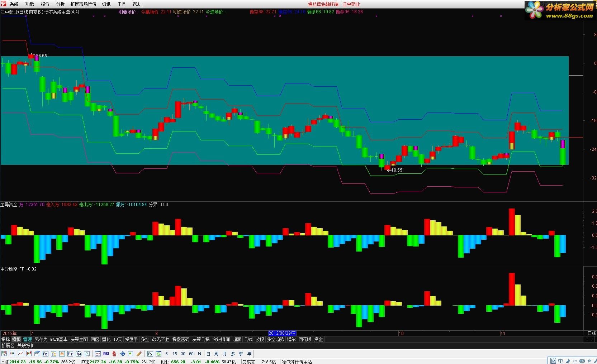Click the first report icon in bottom toolbar

coord(4,354)
